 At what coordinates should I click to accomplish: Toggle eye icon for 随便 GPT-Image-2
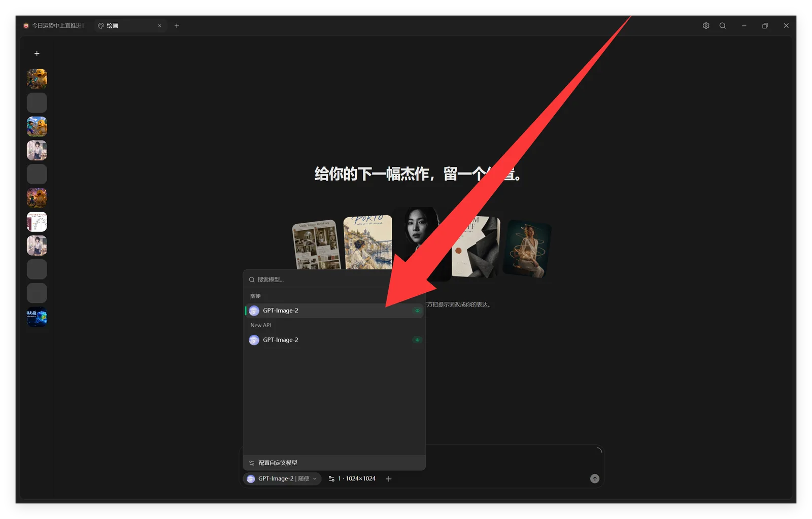pyautogui.click(x=418, y=310)
